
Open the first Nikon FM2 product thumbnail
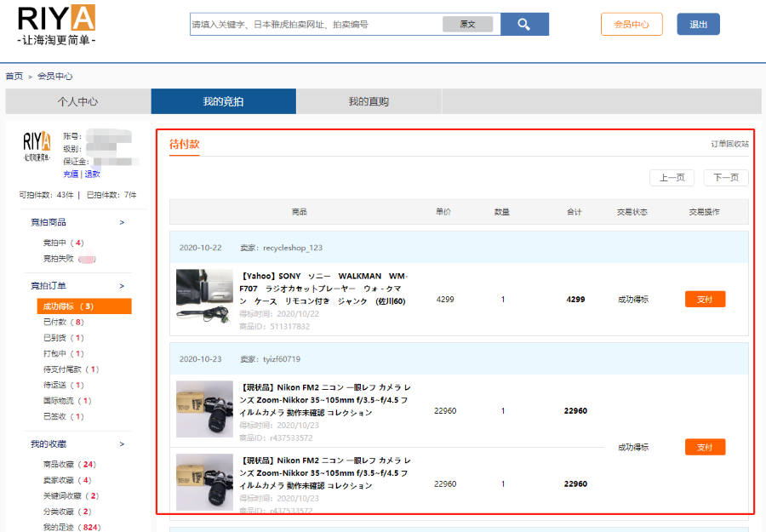pyautogui.click(x=204, y=409)
